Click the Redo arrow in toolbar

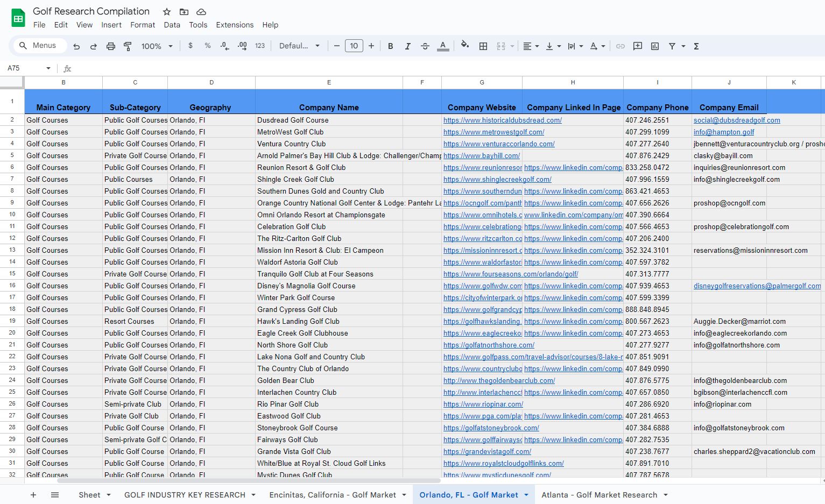94,46
